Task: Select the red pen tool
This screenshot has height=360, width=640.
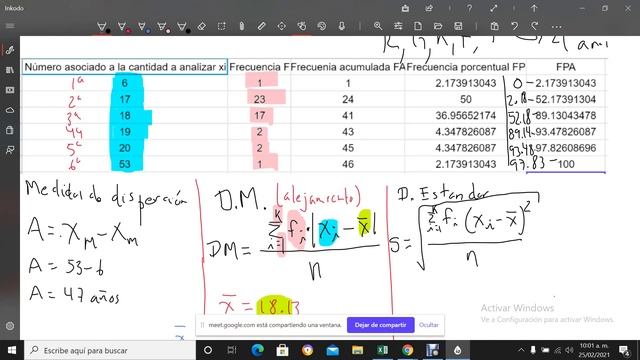Action: coord(122,27)
